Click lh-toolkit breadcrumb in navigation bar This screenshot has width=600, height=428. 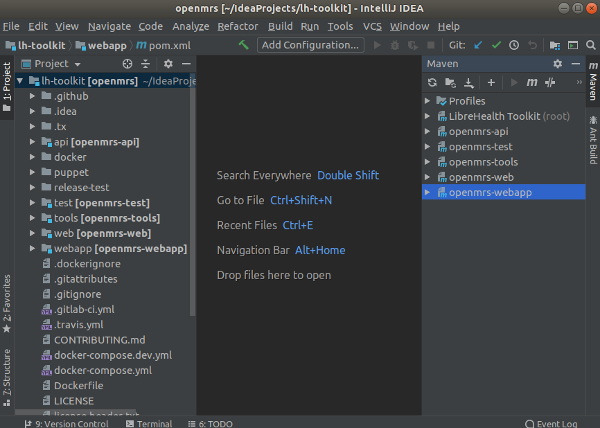[35, 46]
